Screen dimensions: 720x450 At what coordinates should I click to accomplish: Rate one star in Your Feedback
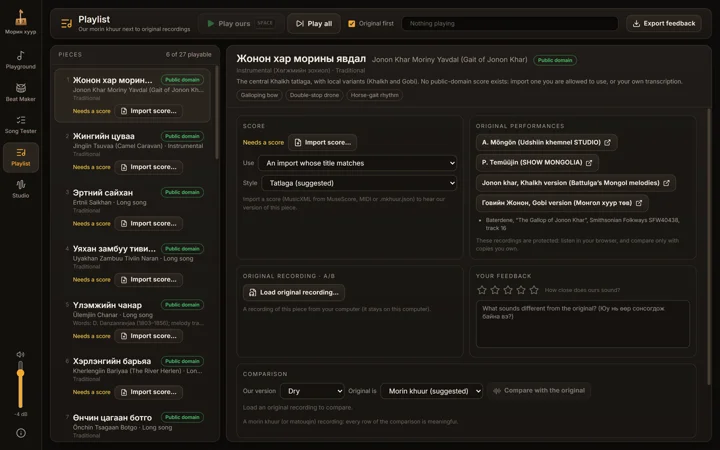coord(482,290)
